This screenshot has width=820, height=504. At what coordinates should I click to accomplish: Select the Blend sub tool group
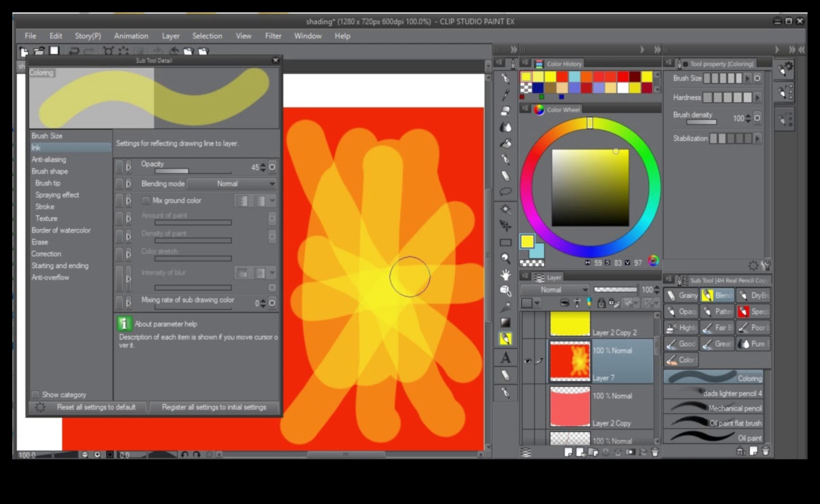click(x=717, y=295)
